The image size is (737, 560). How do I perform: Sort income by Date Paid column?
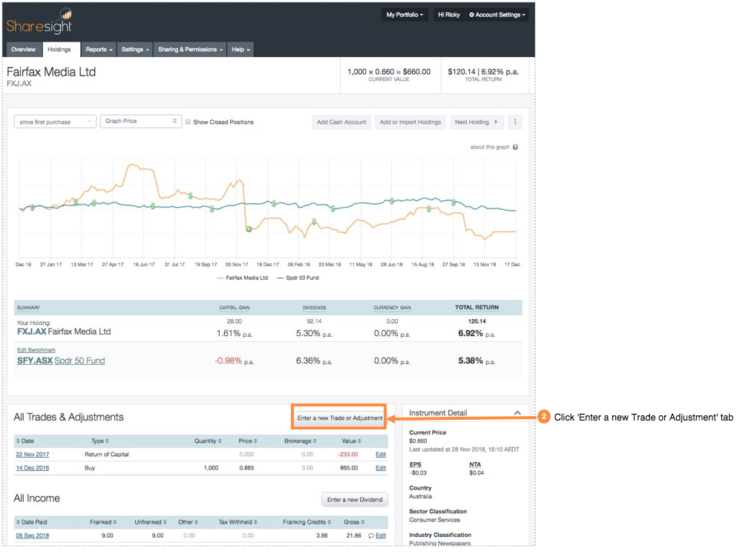tap(31, 522)
